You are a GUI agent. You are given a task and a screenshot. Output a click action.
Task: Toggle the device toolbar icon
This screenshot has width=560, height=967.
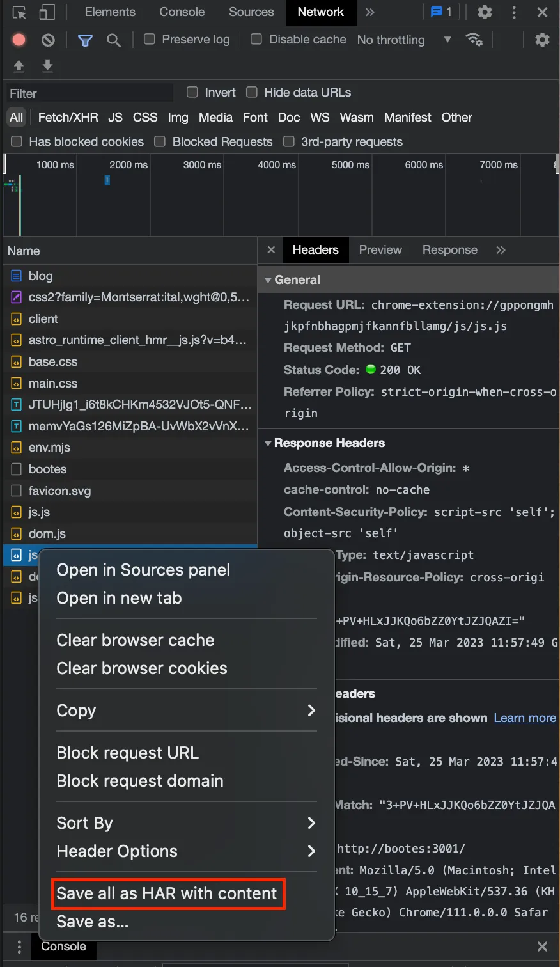[47, 12]
